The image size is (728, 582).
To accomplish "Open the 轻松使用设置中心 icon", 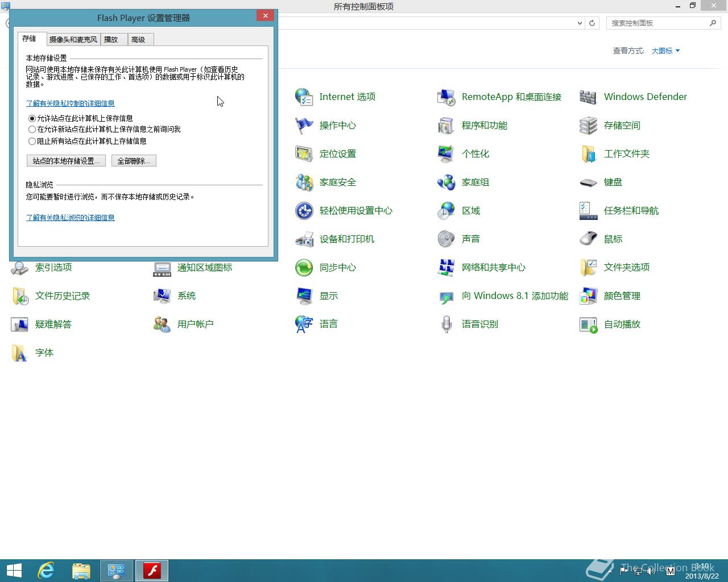I will coord(304,210).
